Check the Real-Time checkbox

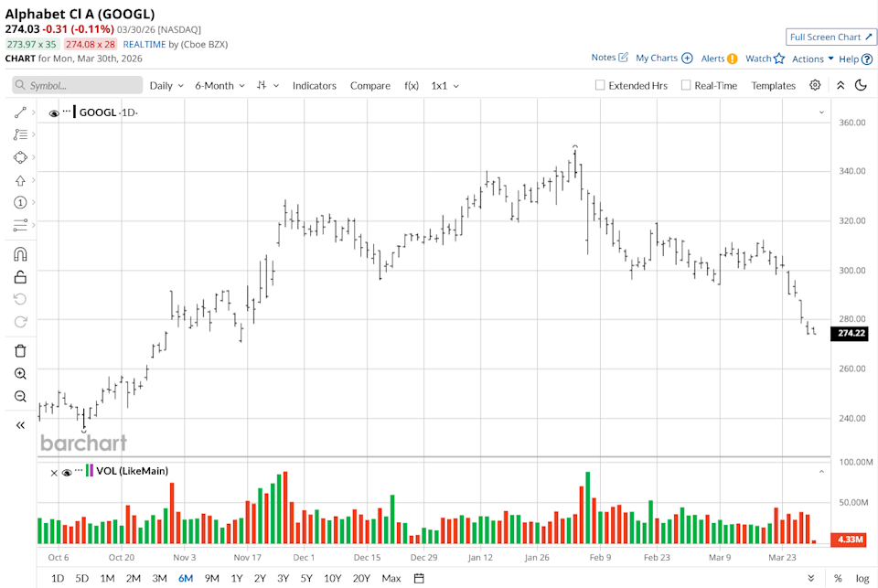(x=686, y=85)
